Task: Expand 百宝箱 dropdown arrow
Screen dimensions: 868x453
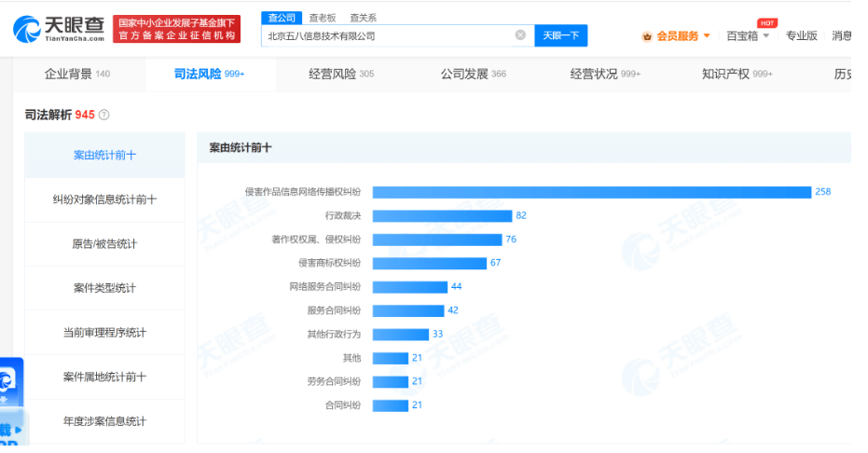Action: pos(766,36)
